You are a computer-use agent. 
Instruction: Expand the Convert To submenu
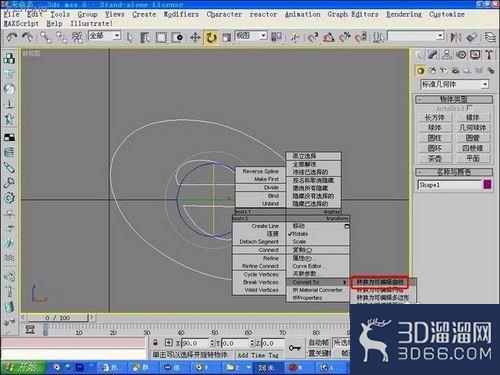click(x=318, y=282)
